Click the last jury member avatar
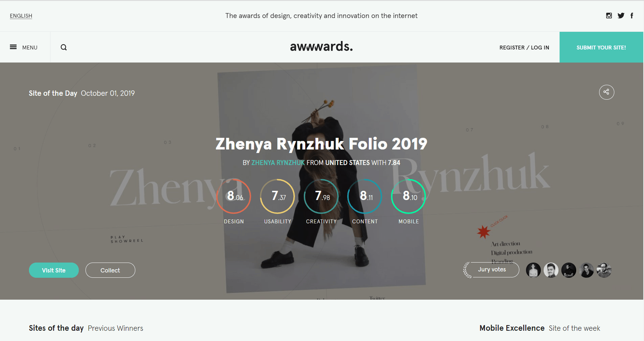 point(604,270)
